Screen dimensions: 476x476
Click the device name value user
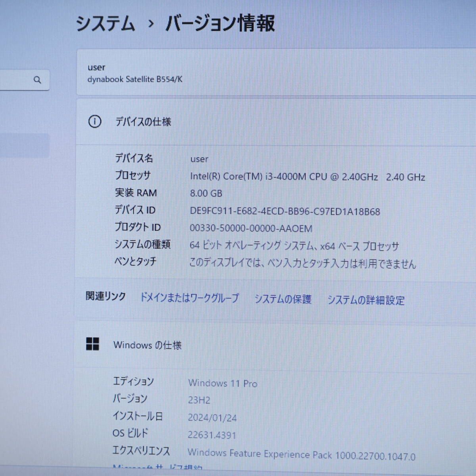(199, 159)
